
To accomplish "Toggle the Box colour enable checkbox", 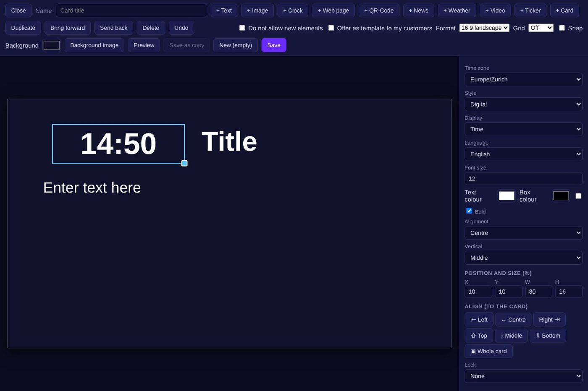I will click(x=578, y=196).
